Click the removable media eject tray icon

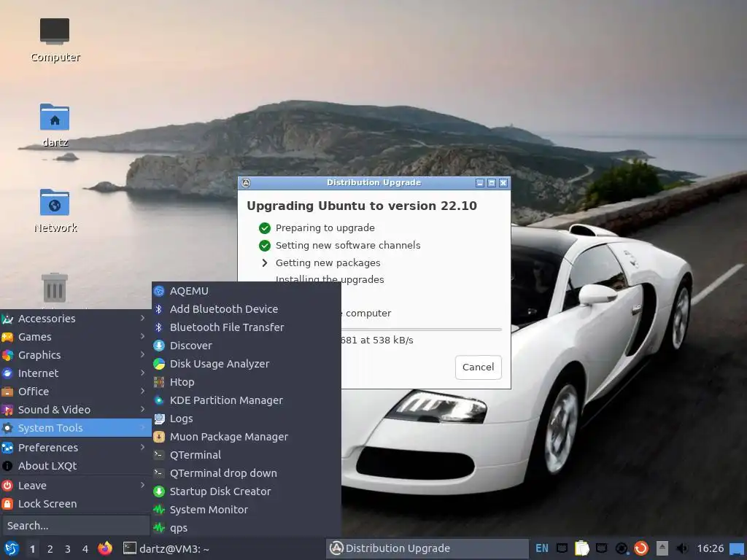pyautogui.click(x=662, y=548)
